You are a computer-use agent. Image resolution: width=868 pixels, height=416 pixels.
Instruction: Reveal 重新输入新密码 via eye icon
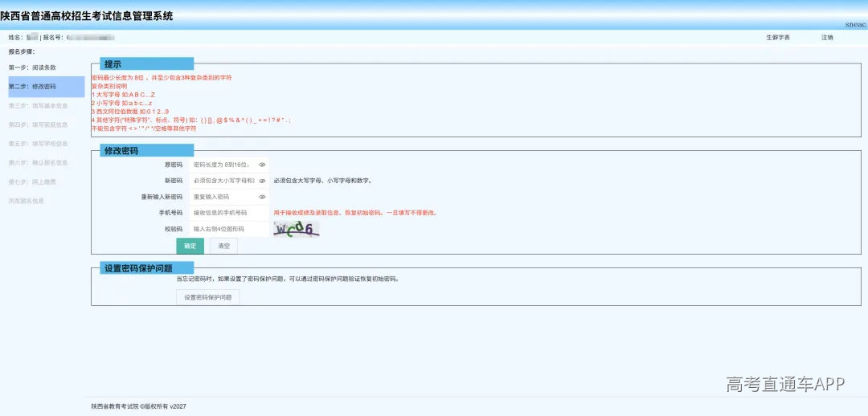click(262, 197)
